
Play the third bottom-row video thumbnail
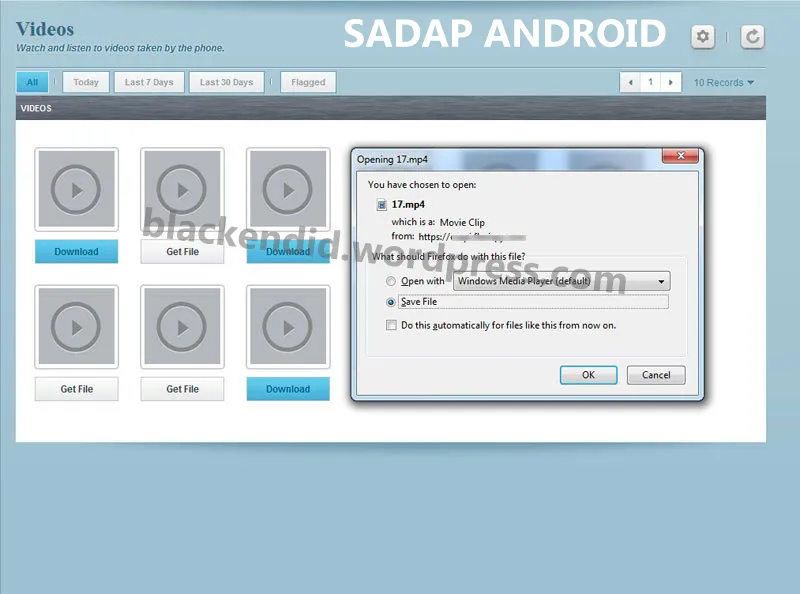pos(288,327)
